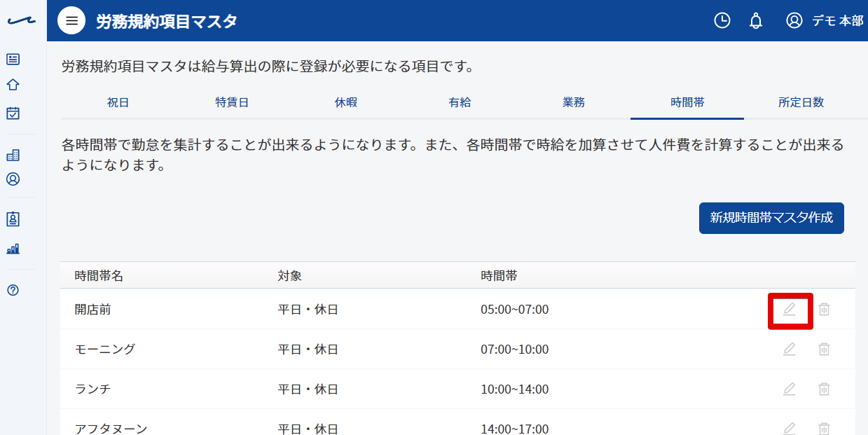868x435 pixels.
Task: Switch to the 休暇 tab
Action: 346,102
